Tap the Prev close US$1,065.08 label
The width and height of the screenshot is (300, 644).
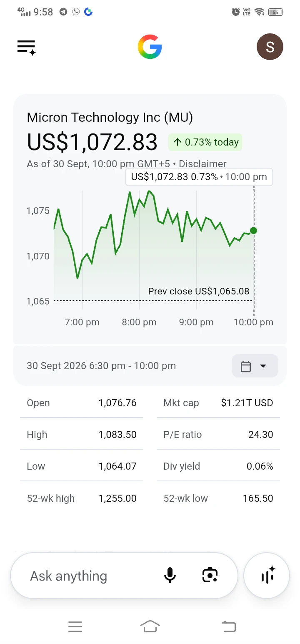point(199,291)
